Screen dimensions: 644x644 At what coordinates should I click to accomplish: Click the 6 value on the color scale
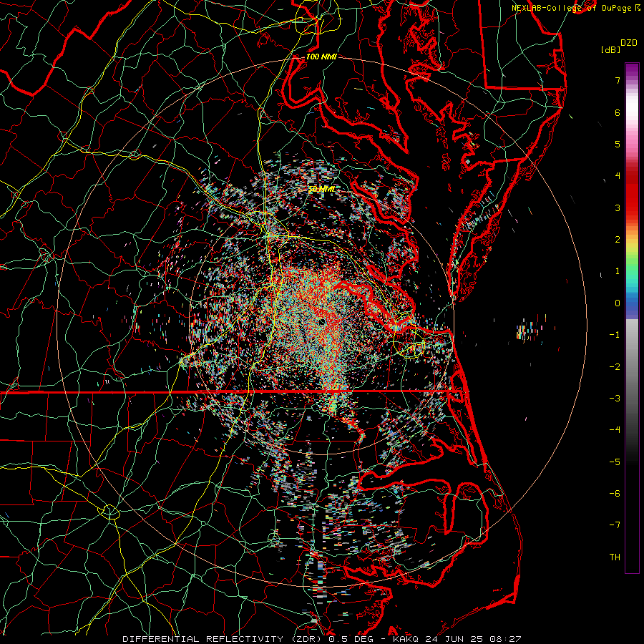(x=618, y=112)
